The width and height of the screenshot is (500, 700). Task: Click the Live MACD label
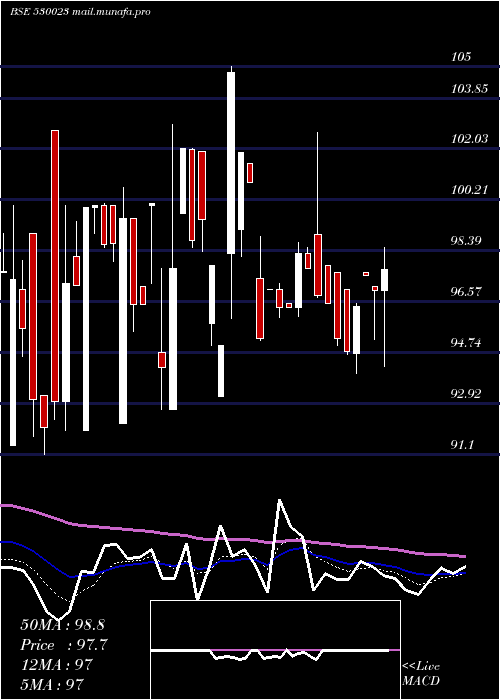tap(421, 674)
